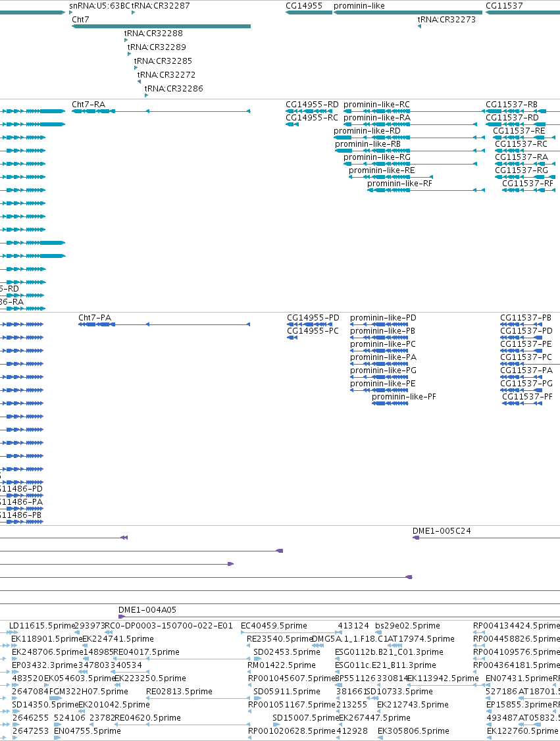Open the Cht7-PA protein feature
Screen dimensions: 560x741
coord(95,318)
